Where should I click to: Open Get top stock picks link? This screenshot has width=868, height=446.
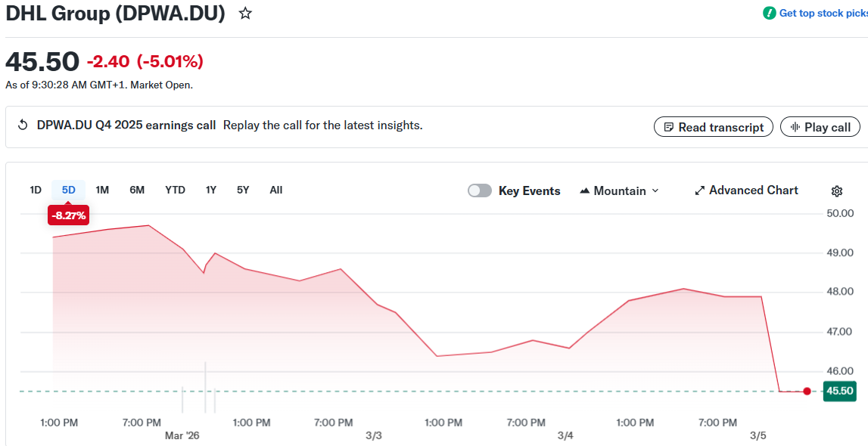click(822, 13)
